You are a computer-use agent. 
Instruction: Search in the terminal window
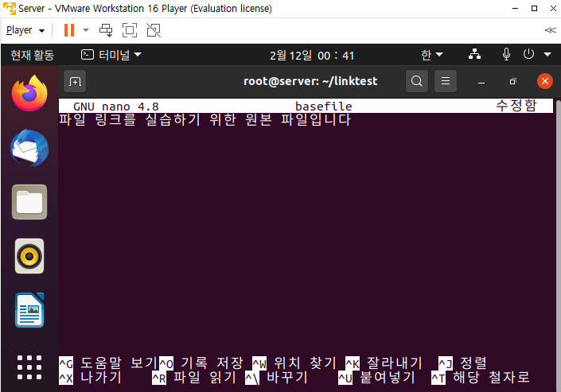click(416, 81)
